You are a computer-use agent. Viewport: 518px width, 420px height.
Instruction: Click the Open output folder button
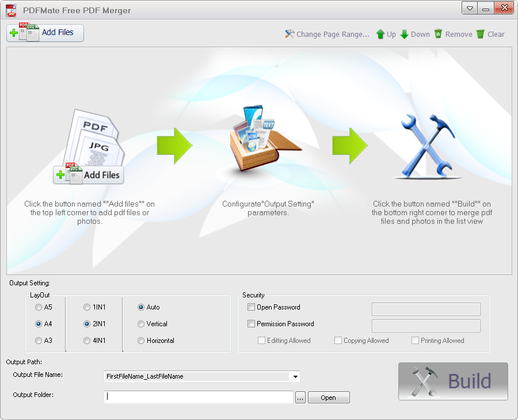point(329,398)
